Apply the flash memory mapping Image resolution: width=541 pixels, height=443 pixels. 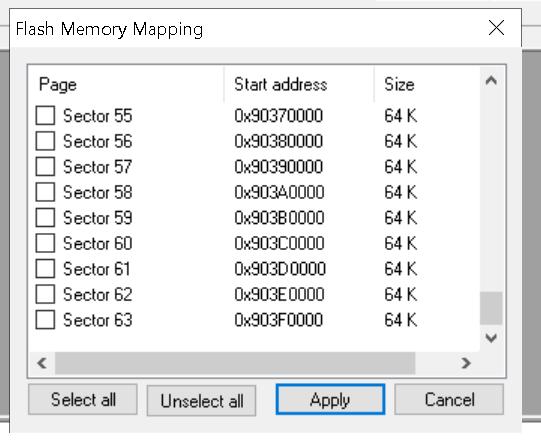pyautogui.click(x=330, y=400)
